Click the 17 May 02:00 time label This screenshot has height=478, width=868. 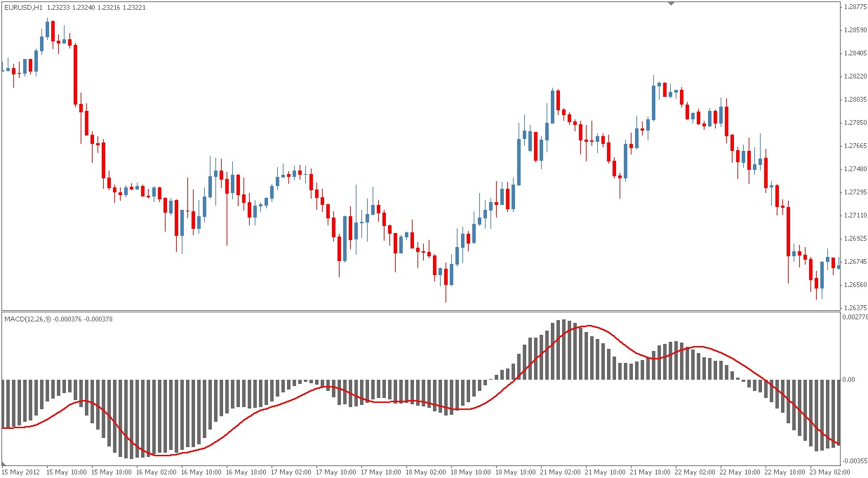(x=292, y=472)
